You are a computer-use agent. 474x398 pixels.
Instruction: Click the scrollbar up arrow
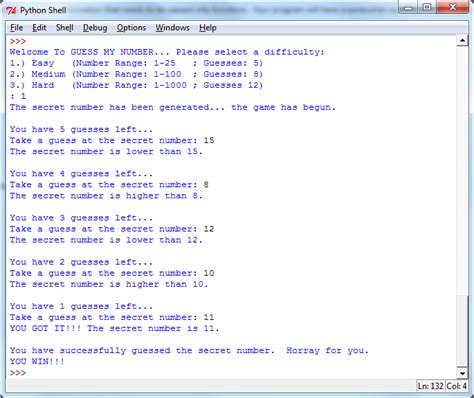point(462,41)
